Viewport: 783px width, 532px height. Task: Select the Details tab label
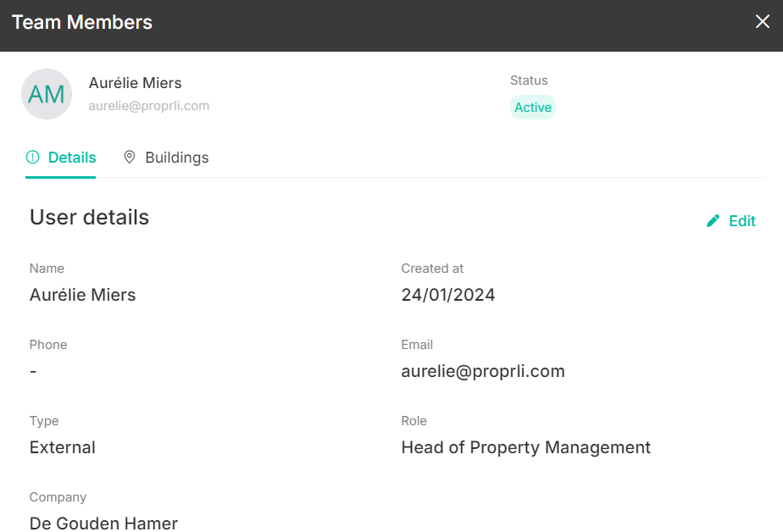[72, 158]
